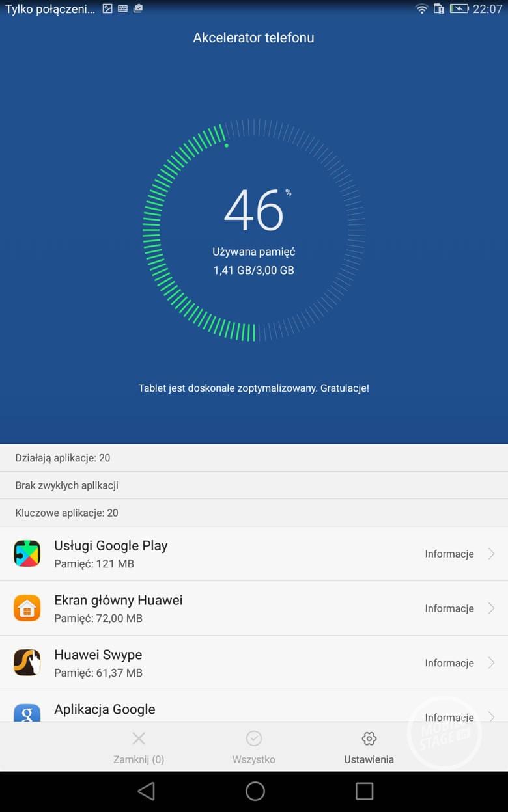Image resolution: width=508 pixels, height=812 pixels.
Task: Expand the Huawei Swype row chevron
Action: click(492, 663)
